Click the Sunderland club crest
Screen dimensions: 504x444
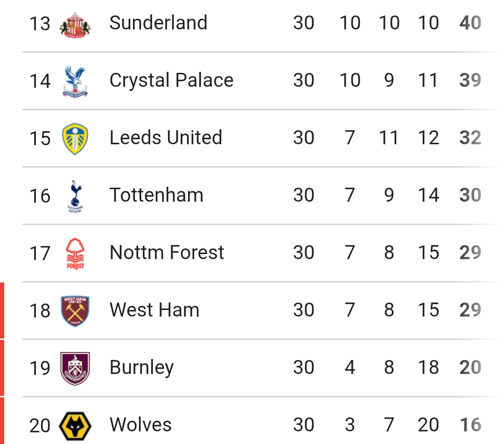click(75, 25)
